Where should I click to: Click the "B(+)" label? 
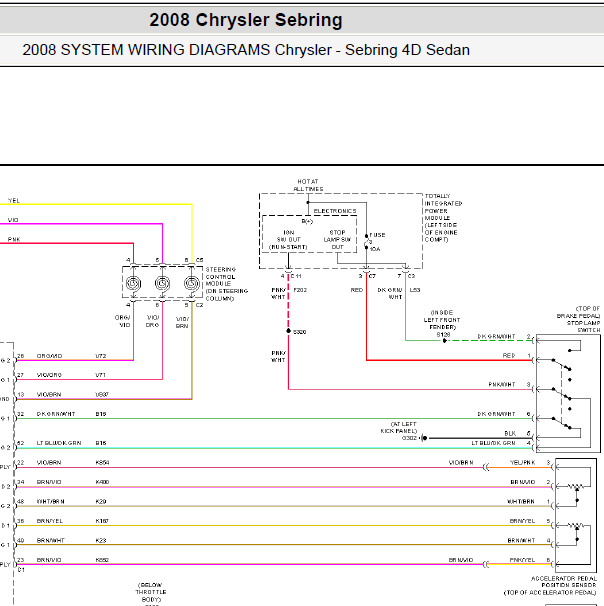click(307, 221)
